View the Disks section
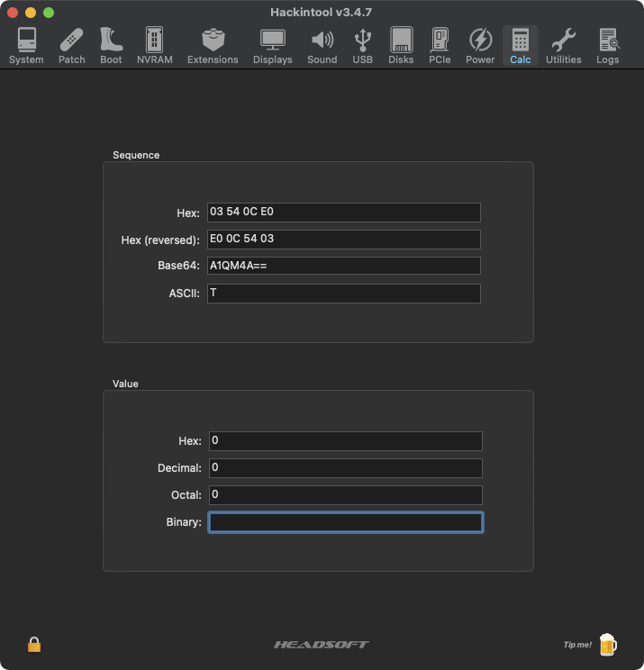 click(401, 46)
